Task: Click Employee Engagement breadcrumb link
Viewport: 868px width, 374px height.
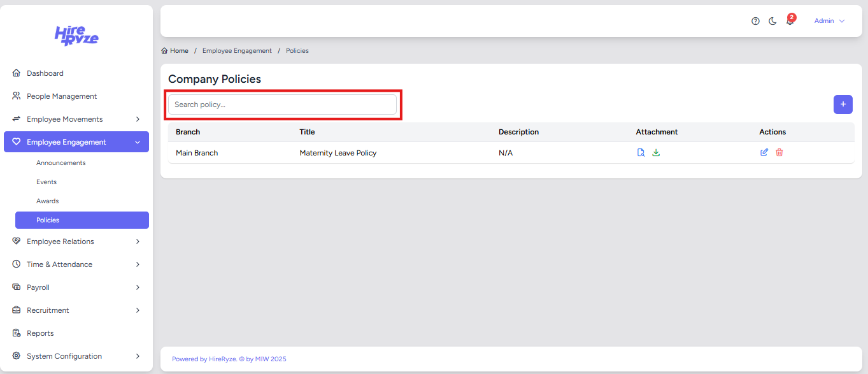Action: (237, 51)
